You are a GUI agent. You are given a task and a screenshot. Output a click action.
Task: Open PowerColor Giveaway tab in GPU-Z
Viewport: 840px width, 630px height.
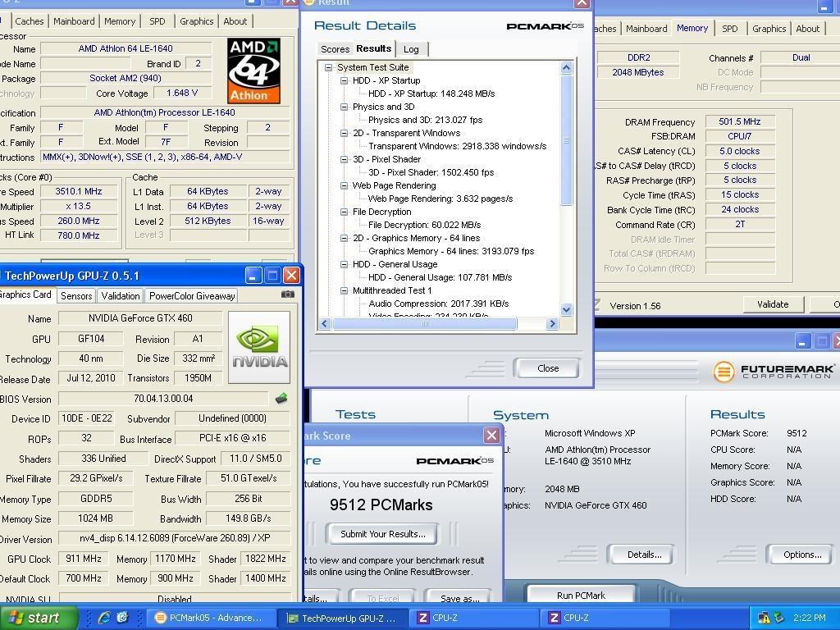[x=192, y=295]
